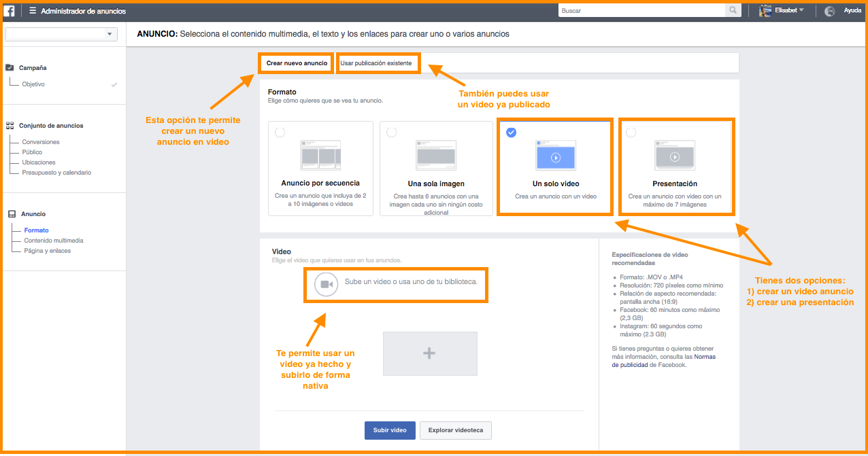This screenshot has width=868, height=456.
Task: Click the globe notifications icon
Action: (829, 11)
